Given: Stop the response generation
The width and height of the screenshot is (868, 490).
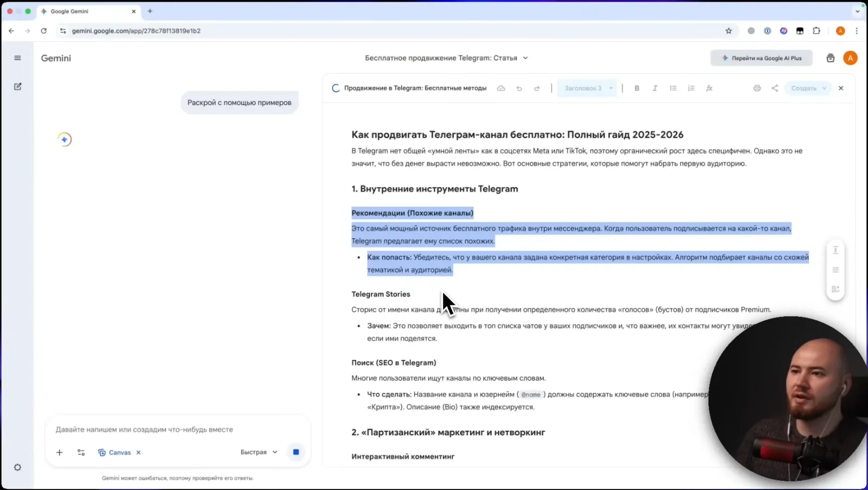Looking at the screenshot, I should tap(296, 452).
